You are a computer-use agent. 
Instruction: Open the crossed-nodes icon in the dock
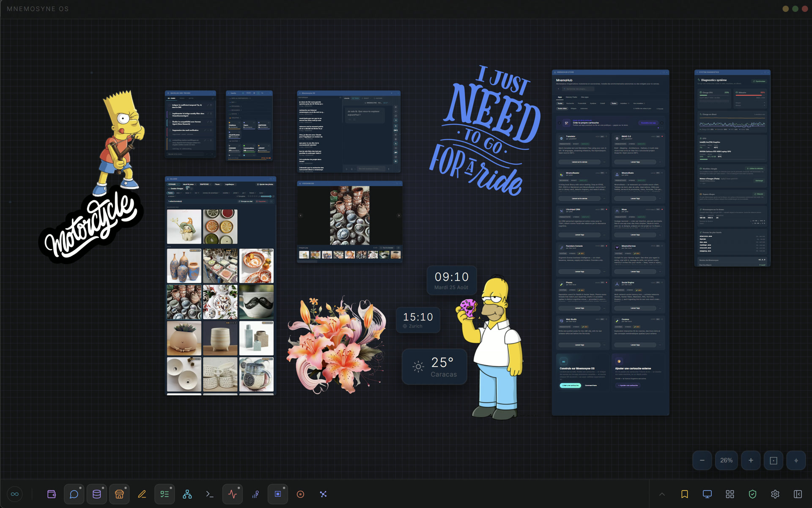pos(323,494)
